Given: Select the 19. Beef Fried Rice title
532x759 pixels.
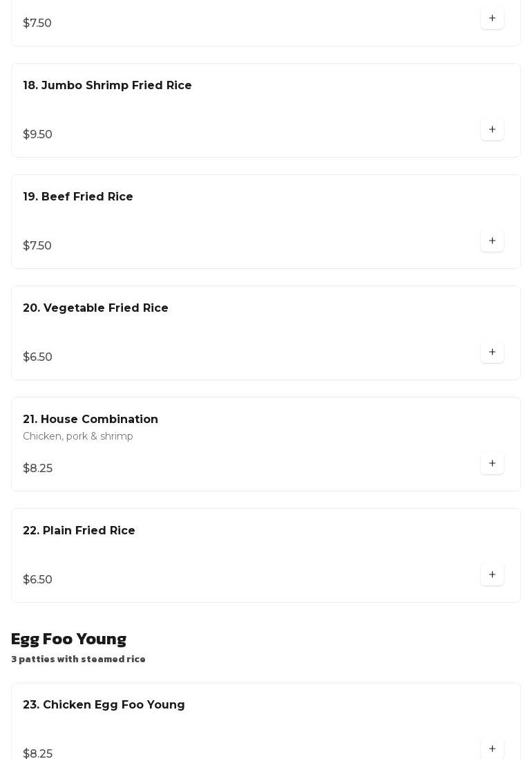Looking at the screenshot, I should point(78,197).
